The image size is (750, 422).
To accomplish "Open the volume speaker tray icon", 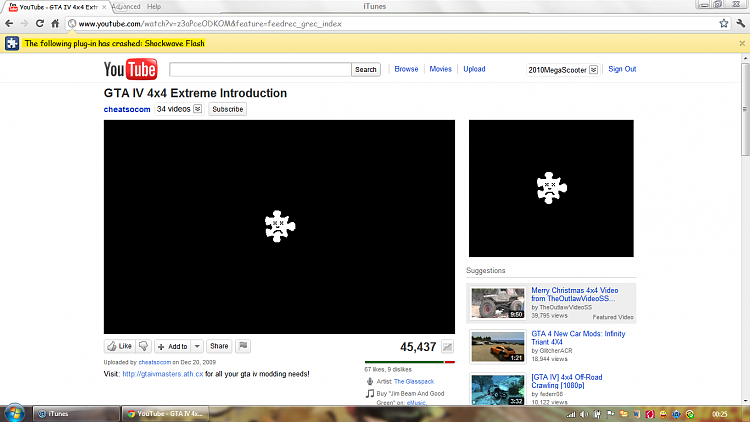I will pyautogui.click(x=584, y=414).
